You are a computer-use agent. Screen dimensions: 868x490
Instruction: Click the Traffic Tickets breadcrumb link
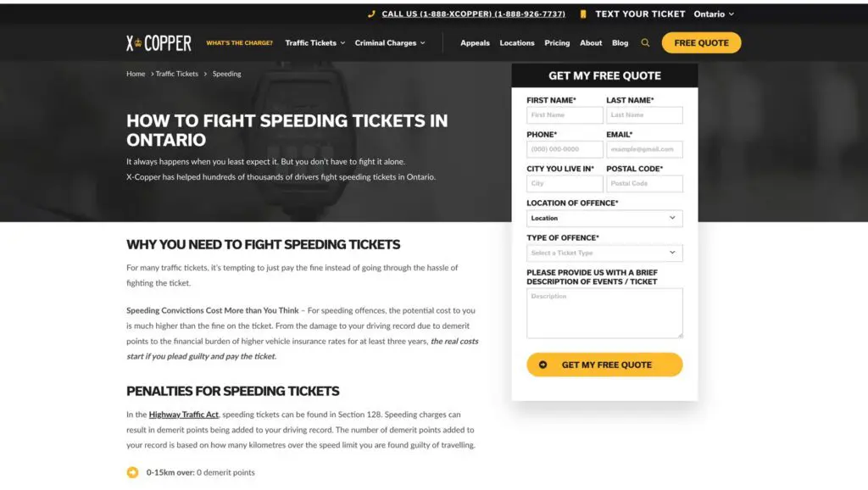(177, 74)
